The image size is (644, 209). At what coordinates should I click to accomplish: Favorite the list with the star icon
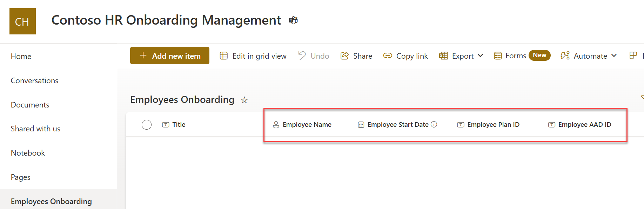click(244, 100)
